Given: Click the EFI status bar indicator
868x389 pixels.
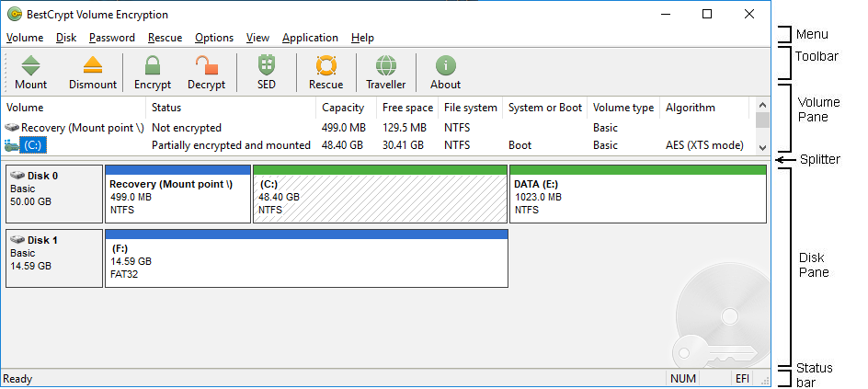Looking at the screenshot, I should [742, 379].
